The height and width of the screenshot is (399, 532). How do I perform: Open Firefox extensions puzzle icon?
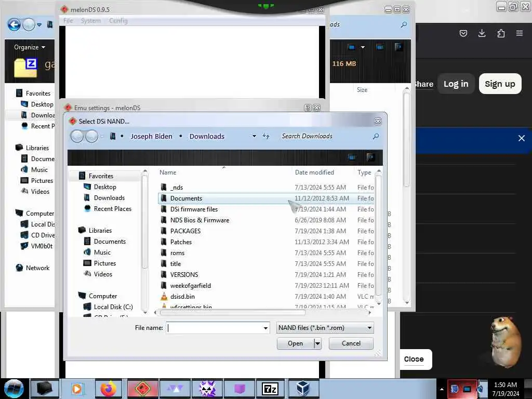(501, 33)
